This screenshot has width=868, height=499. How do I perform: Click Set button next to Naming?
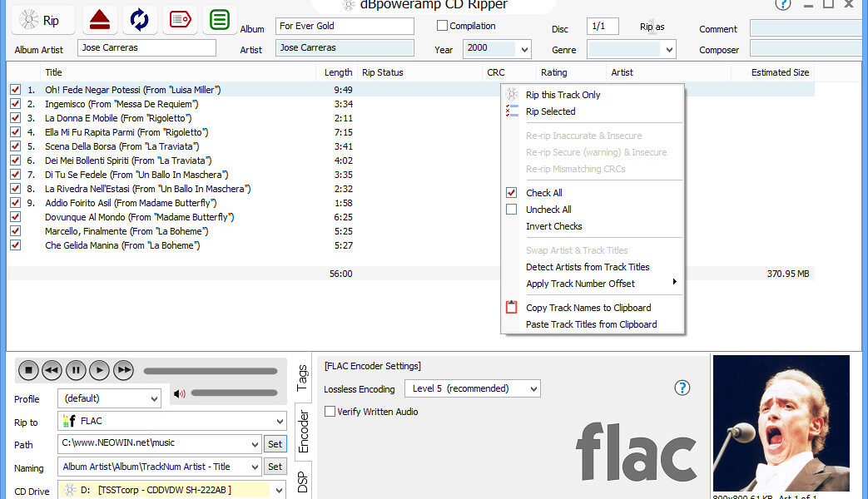pyautogui.click(x=275, y=467)
